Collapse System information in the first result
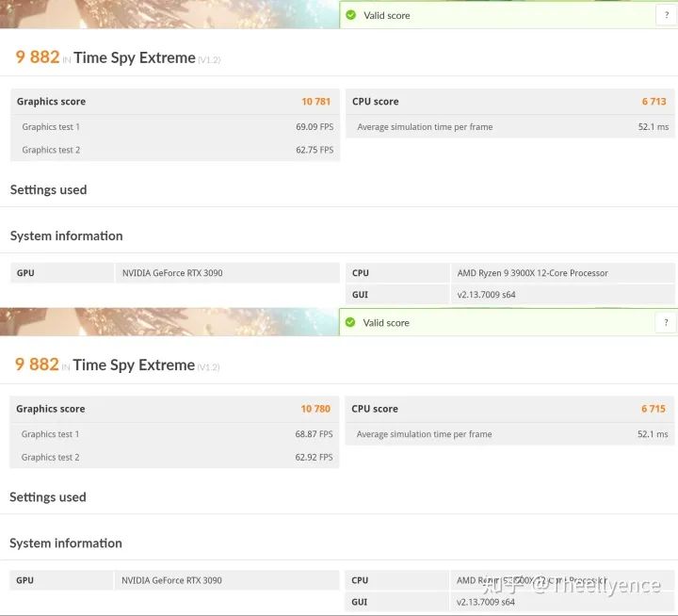This screenshot has width=678, height=616. (66, 235)
